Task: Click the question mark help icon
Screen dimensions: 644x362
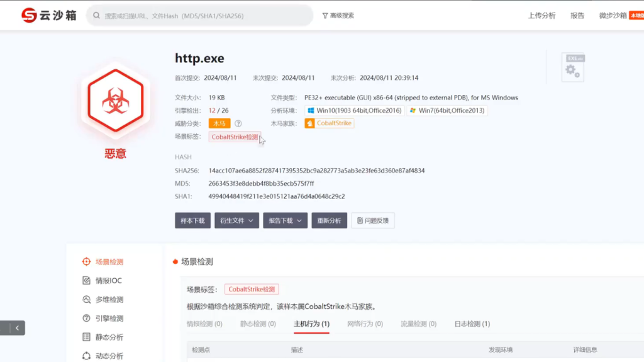Action: click(238, 123)
